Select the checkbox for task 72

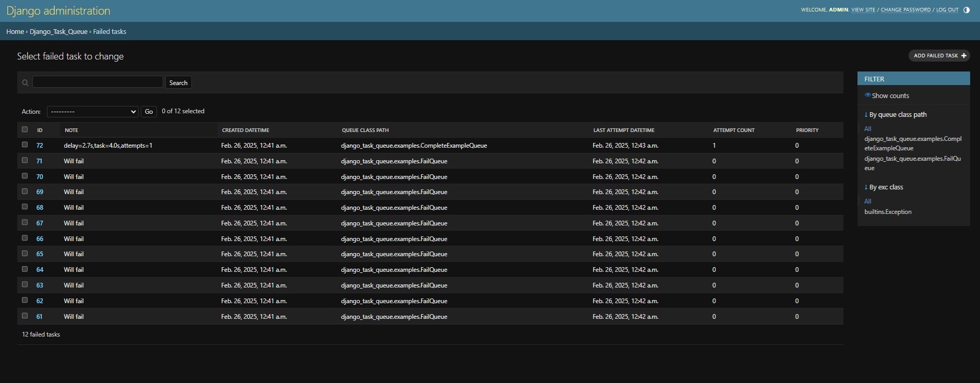(25, 145)
